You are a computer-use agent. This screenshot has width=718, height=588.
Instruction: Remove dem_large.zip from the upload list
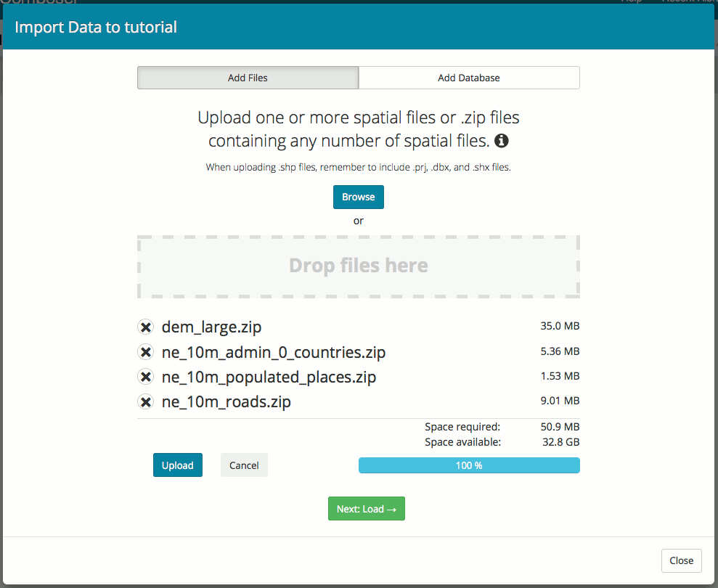145,327
